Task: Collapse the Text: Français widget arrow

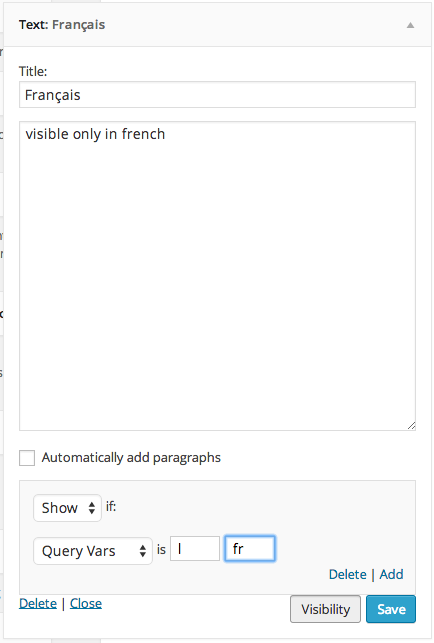Action: 410,25
